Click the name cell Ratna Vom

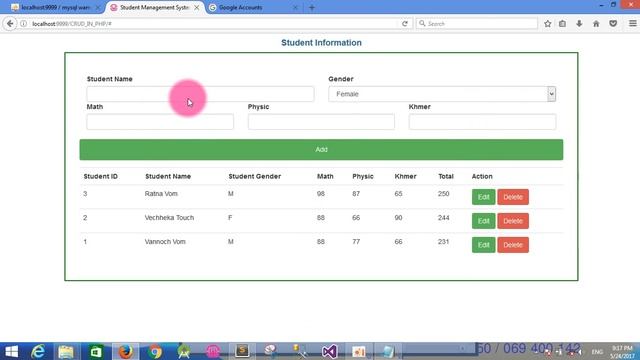tap(161, 193)
